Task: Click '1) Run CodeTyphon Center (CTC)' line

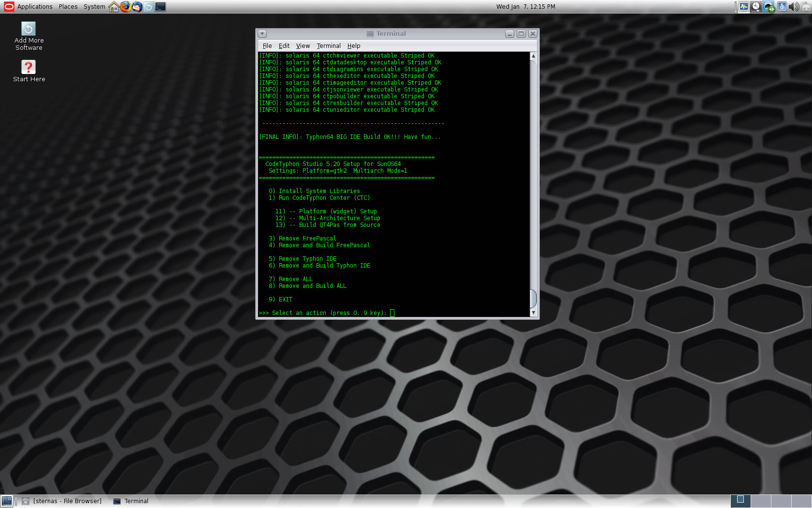Action: 319,198
